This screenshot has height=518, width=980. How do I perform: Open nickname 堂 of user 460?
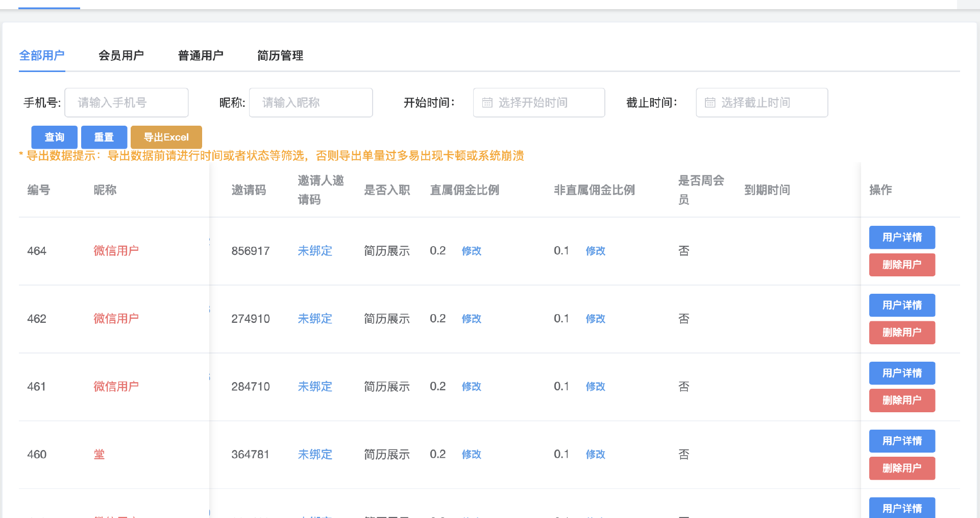coord(99,454)
